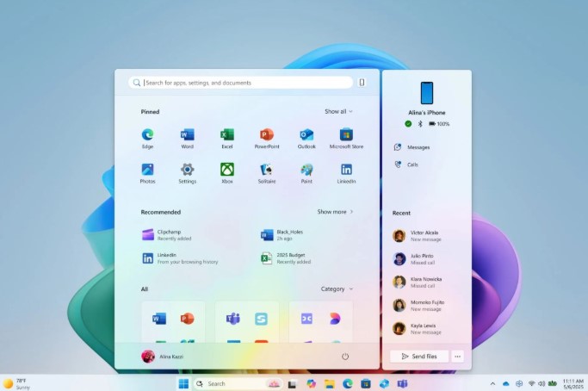Open pinned Excel app
Viewport: 588px width, 391px height.
[227, 139]
